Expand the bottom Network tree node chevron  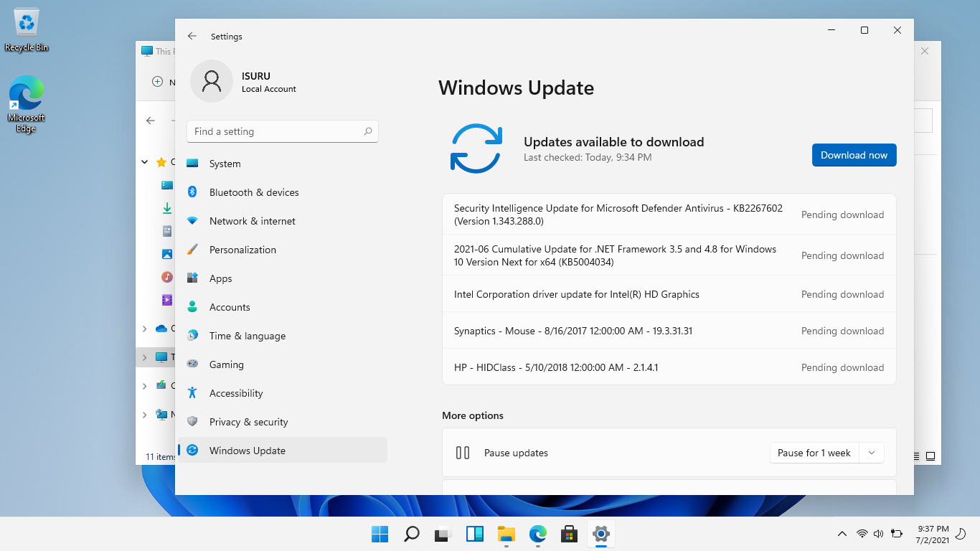coord(145,415)
